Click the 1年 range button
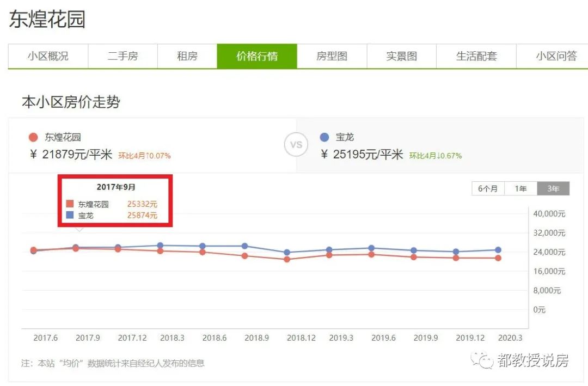 point(520,188)
